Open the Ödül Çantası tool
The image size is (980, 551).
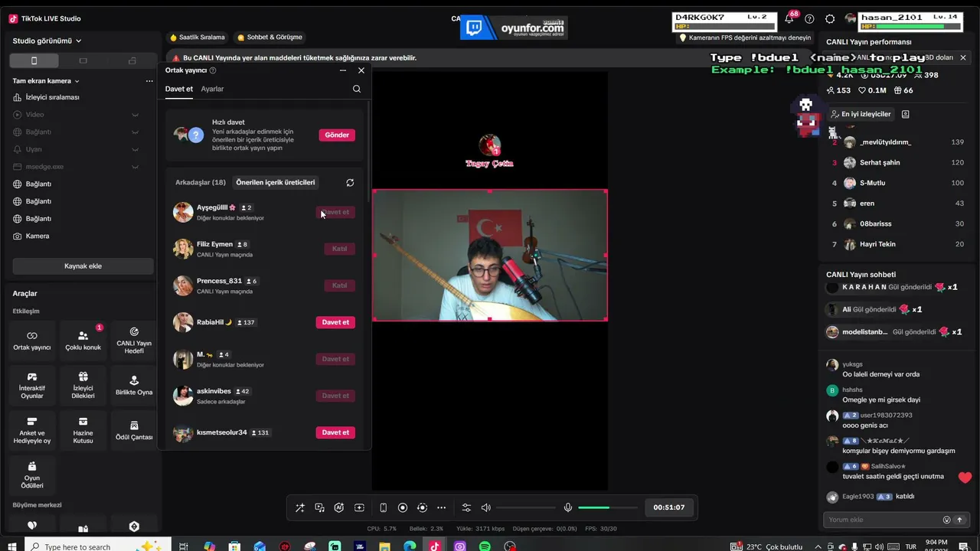(134, 431)
